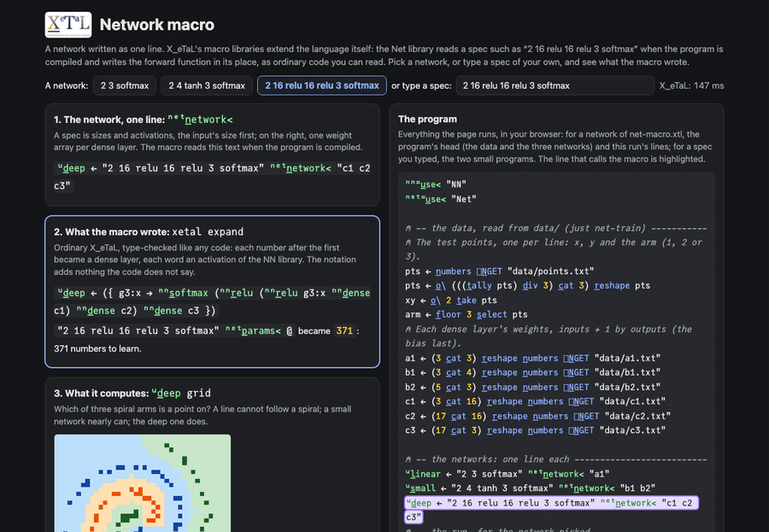Choose the "2 4 tanh 3 softmax" network
This screenshot has height=532, width=769.
coord(207,85)
